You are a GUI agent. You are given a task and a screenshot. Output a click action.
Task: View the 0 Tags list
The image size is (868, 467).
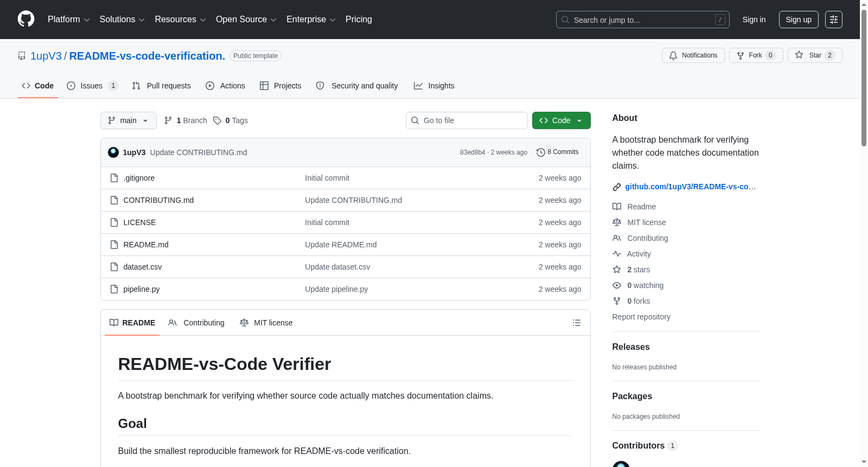pyautogui.click(x=231, y=120)
